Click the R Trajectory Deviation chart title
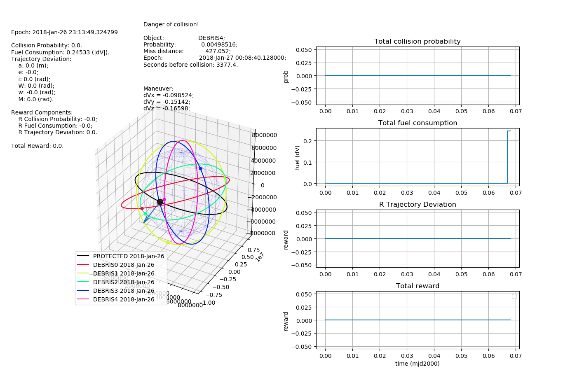 click(418, 205)
